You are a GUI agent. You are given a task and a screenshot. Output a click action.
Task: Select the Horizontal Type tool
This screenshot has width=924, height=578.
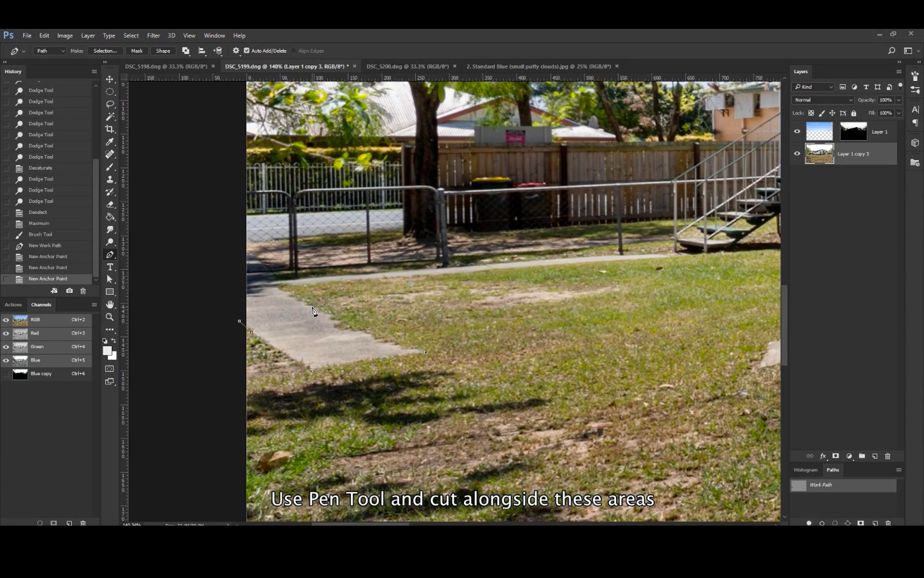(x=110, y=267)
